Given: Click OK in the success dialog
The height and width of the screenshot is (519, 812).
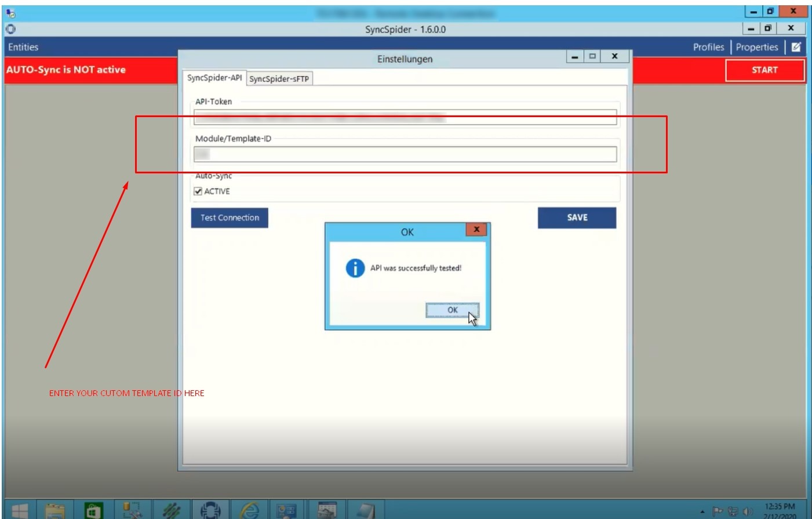Looking at the screenshot, I should [x=452, y=310].
